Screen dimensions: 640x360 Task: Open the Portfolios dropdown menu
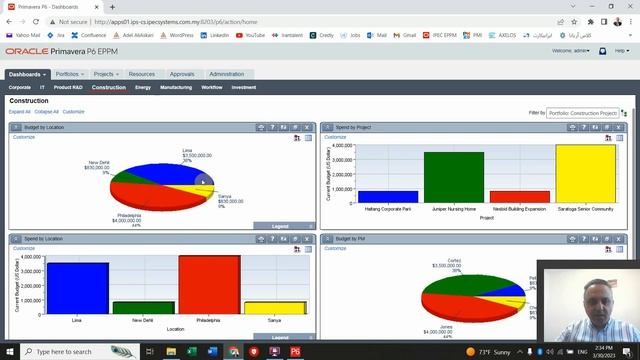pos(70,74)
